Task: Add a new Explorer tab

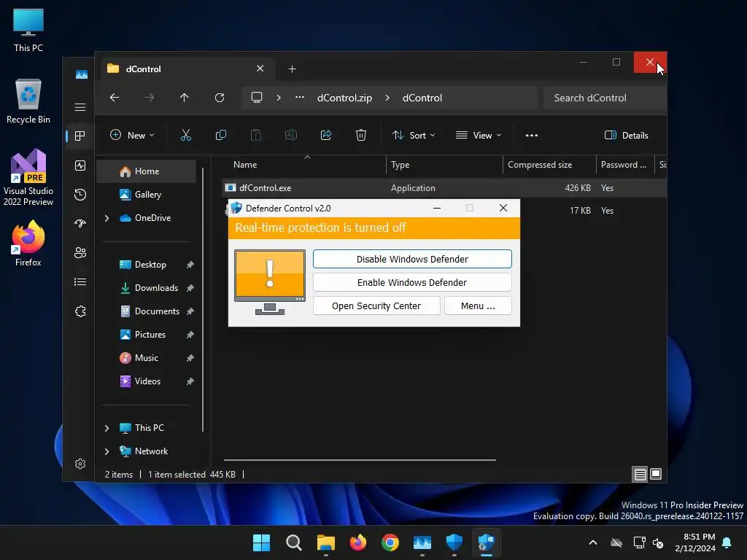Action: click(x=292, y=69)
